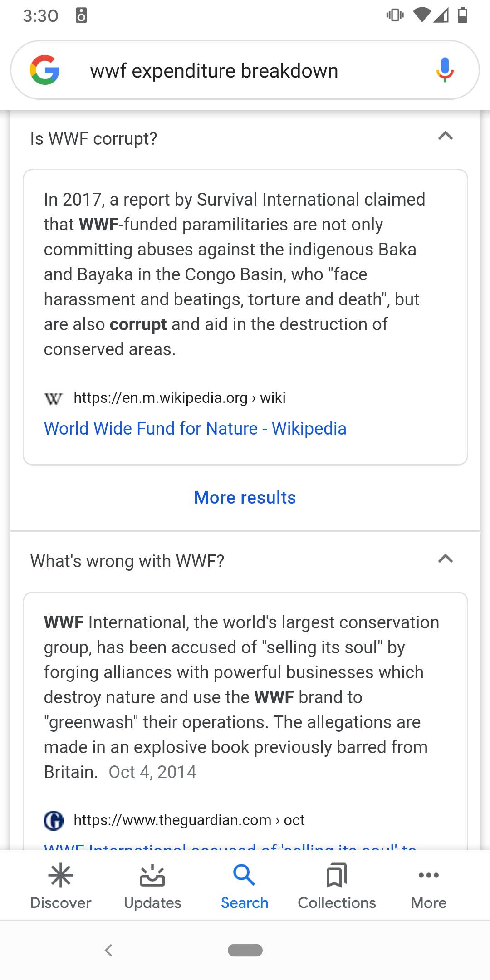Tap the "Is WWF corrupt?" question header
The image size is (490, 980).
[93, 139]
